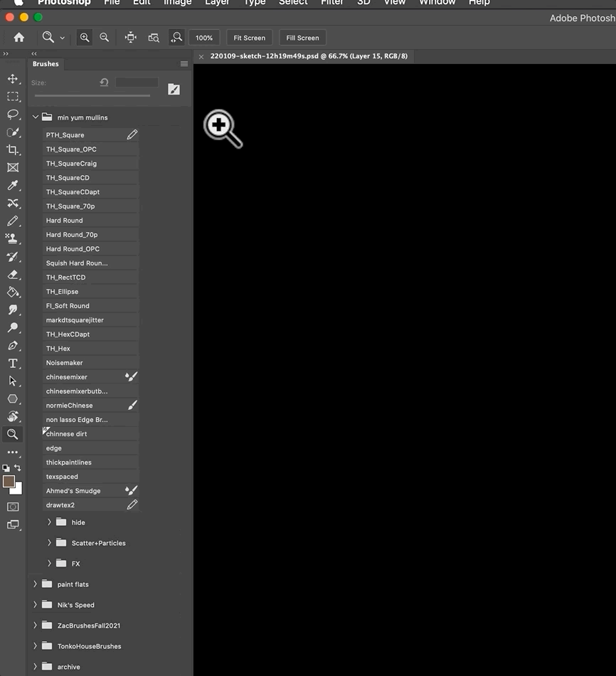
Task: Select the Horizontal Type tool
Action: pos(13,364)
